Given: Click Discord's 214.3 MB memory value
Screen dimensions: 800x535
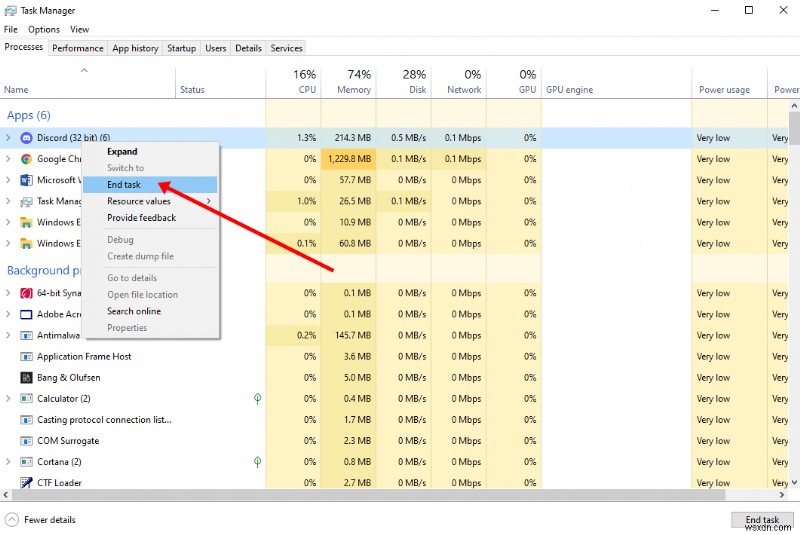Looking at the screenshot, I should [353, 138].
